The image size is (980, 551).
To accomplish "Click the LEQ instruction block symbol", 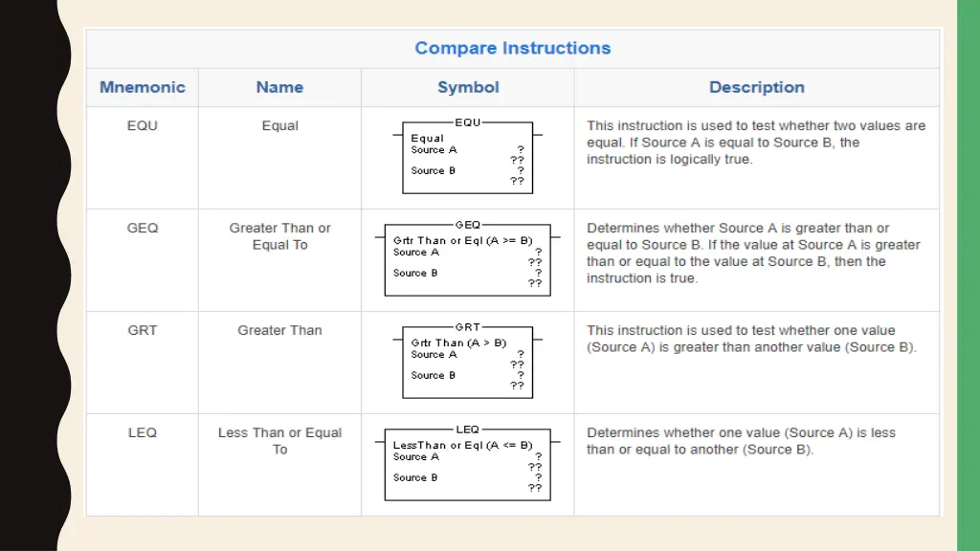I will click(467, 463).
